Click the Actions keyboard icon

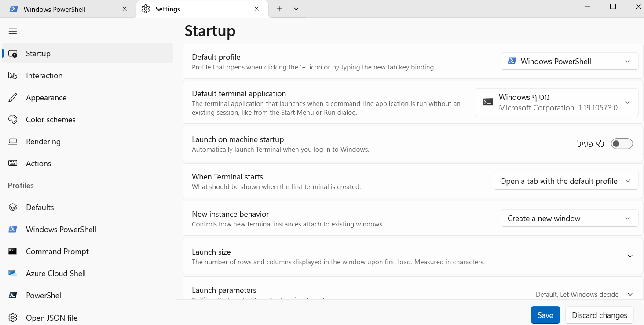click(x=13, y=164)
